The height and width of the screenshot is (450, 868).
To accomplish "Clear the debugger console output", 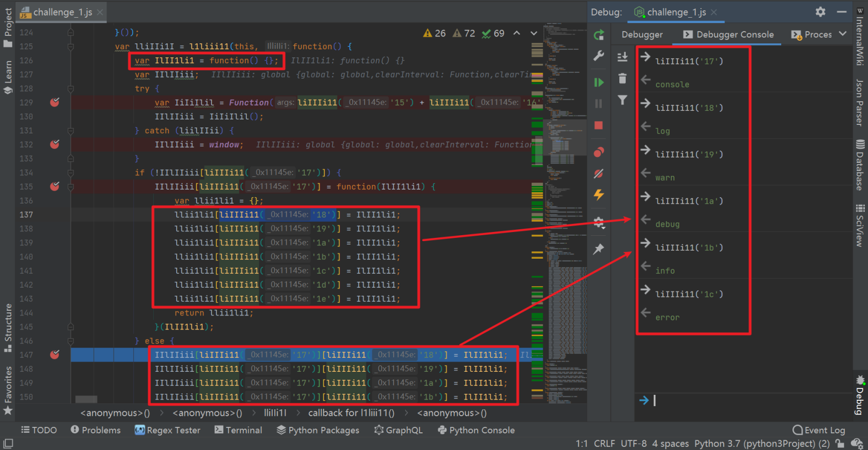I will coord(622,79).
